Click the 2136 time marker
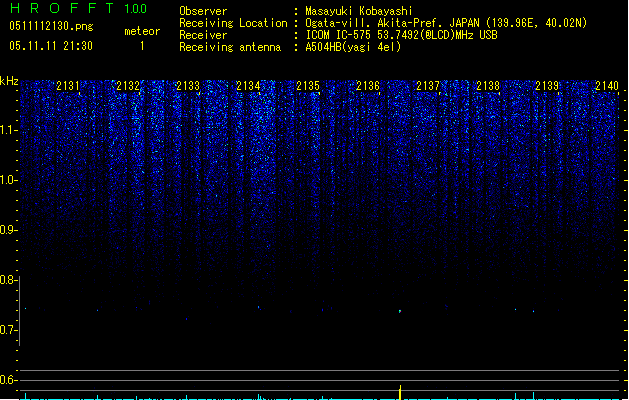The width and height of the screenshot is (629, 400). [368, 86]
